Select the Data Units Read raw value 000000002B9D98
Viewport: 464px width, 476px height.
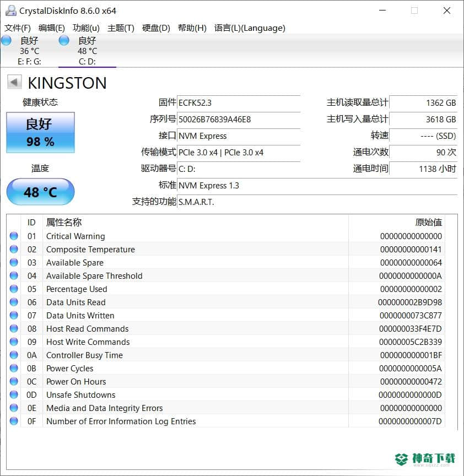pos(410,302)
